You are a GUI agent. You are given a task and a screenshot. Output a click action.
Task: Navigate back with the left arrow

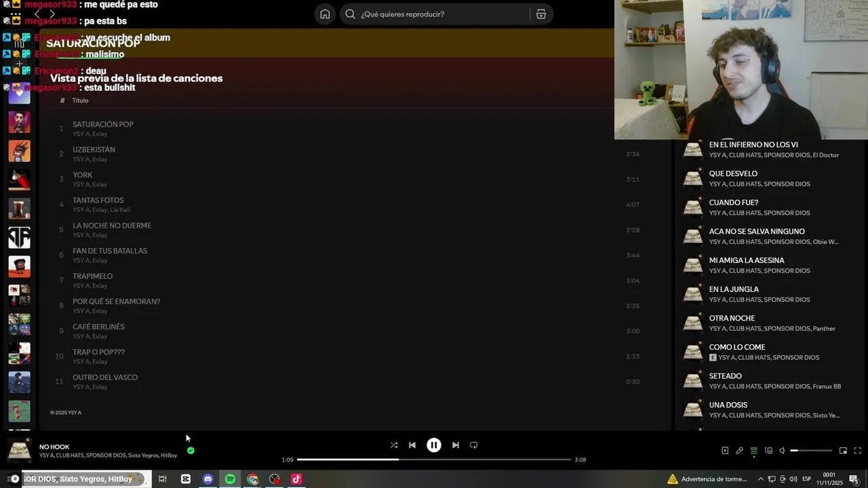37,14
